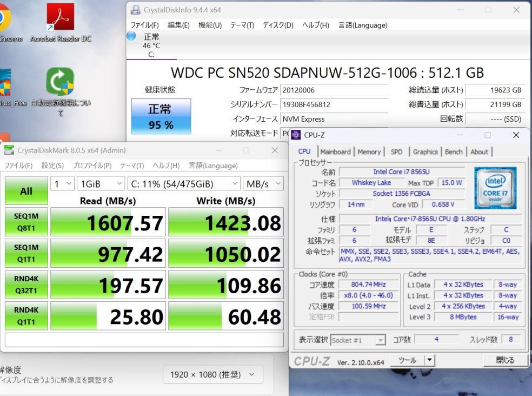The height and width of the screenshot is (396, 532).
Task: Click the CrystalDiskInfo title bar icon
Action: point(135,10)
